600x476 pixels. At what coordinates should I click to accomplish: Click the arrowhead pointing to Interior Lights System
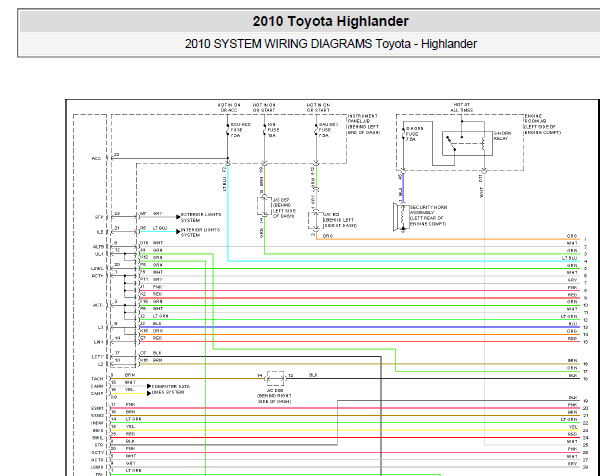pos(178,231)
